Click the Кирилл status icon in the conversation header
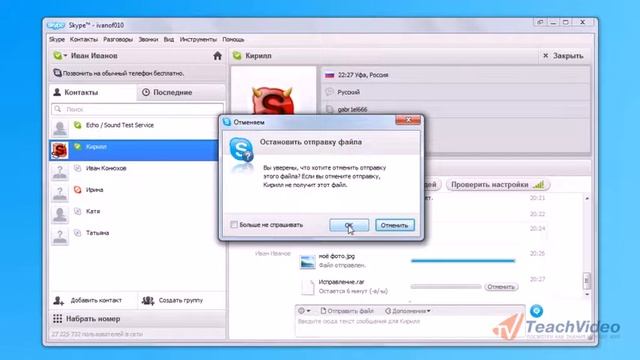The width and height of the screenshot is (640, 360). 237,56
